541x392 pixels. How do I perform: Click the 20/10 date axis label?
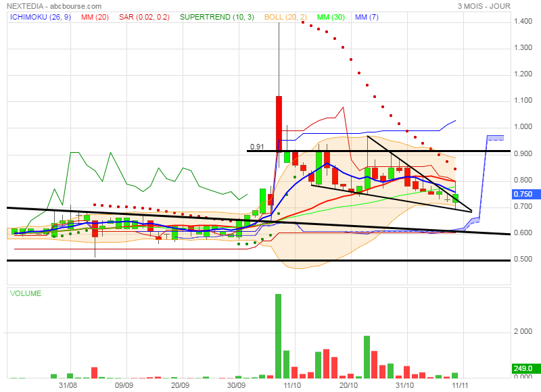pyautogui.click(x=348, y=385)
